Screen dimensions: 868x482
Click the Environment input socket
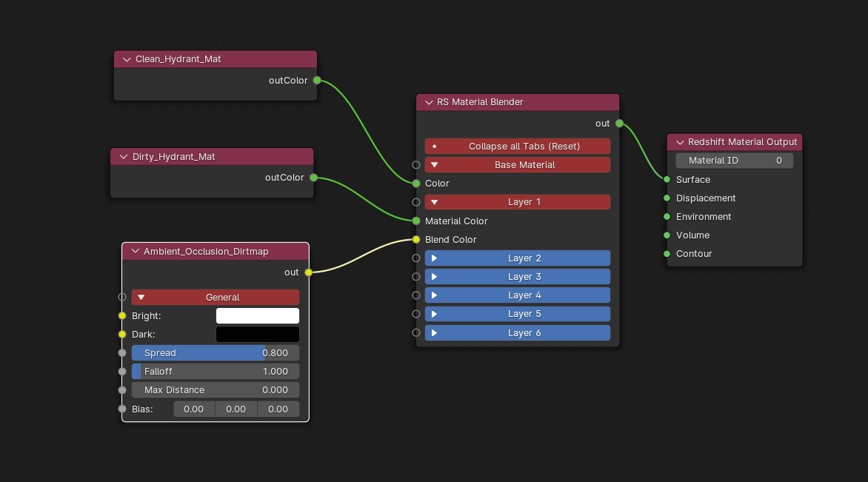click(x=667, y=216)
